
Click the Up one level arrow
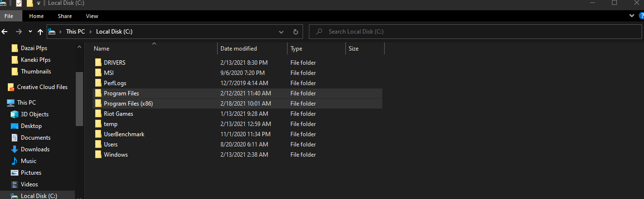pos(40,32)
